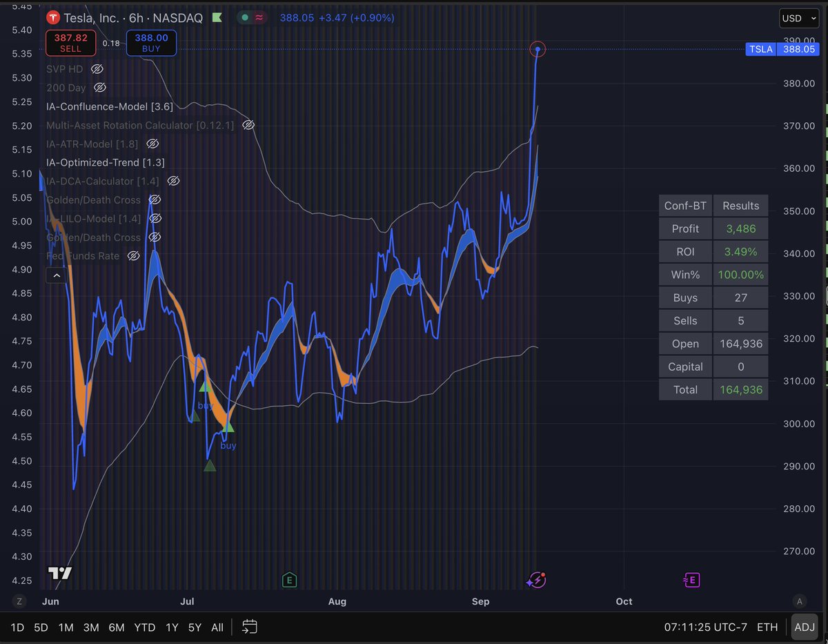Open the go-to-date calendar icon
828x644 pixels.
point(250,627)
